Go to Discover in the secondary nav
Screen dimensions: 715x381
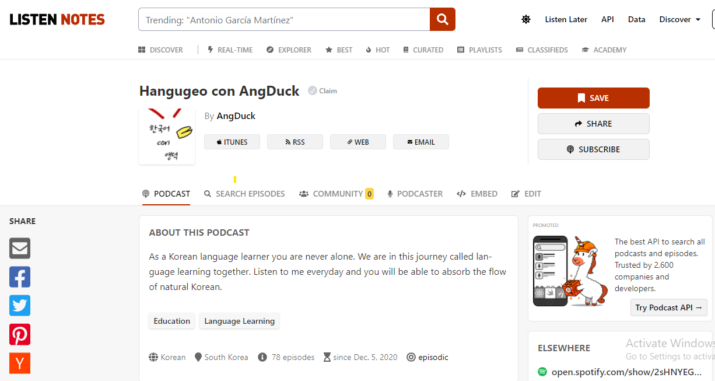pyautogui.click(x=161, y=50)
